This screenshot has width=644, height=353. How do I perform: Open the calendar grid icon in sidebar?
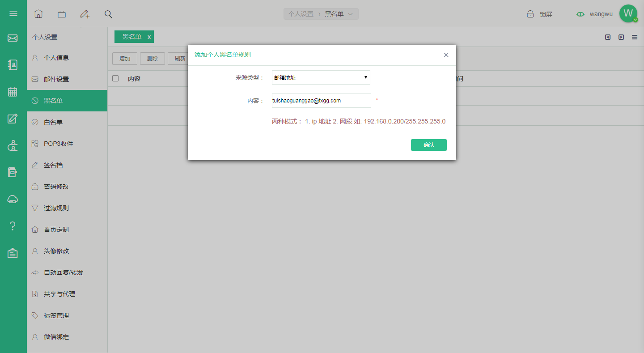click(x=13, y=92)
